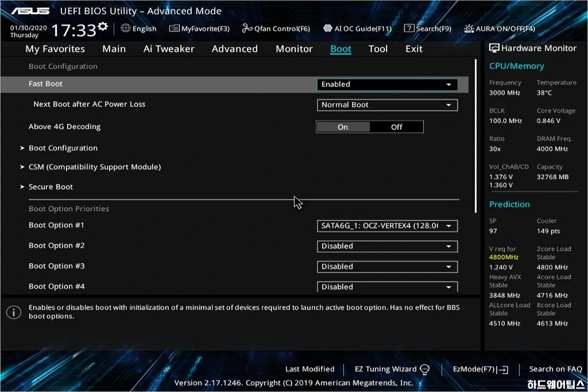
Task: Expand the Boot Configuration submenu
Action: [x=63, y=148]
